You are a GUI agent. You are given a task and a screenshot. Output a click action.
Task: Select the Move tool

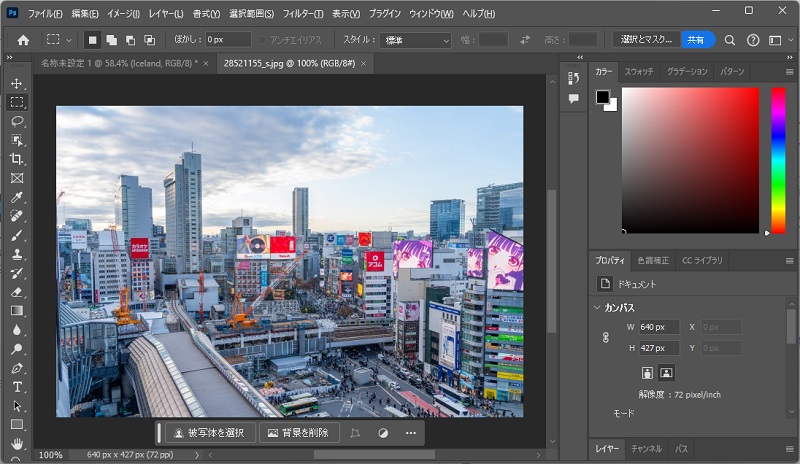tap(17, 83)
